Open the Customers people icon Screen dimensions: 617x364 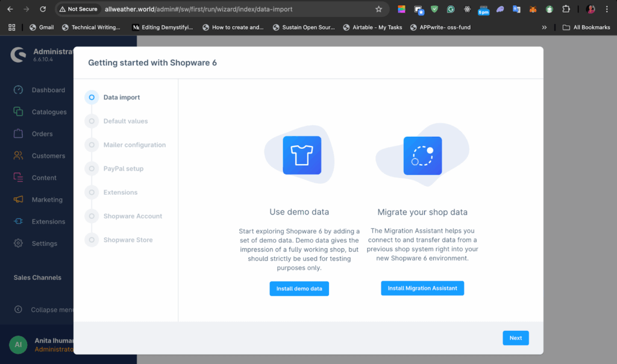tap(18, 156)
